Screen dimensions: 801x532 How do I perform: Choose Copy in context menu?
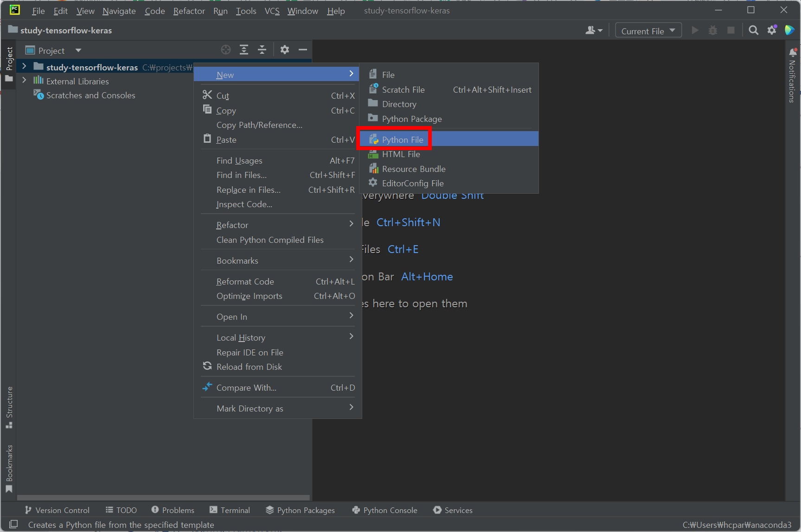click(278, 110)
